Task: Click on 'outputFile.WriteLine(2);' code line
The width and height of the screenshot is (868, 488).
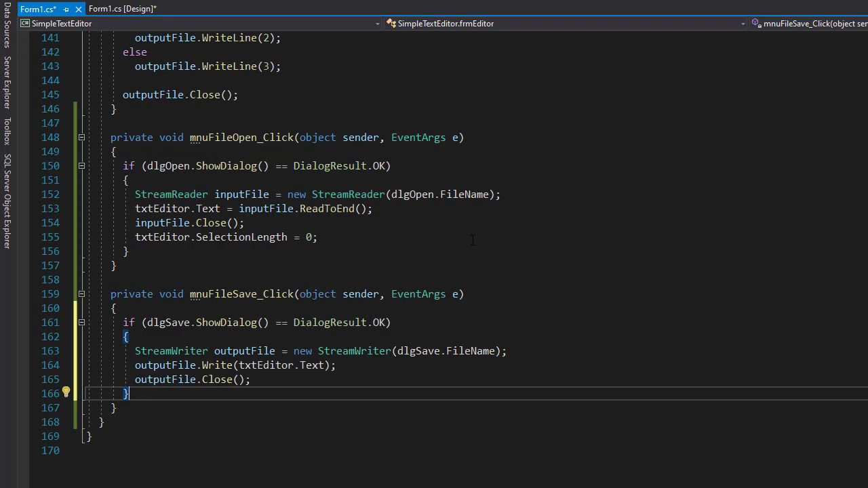Action: [208, 38]
